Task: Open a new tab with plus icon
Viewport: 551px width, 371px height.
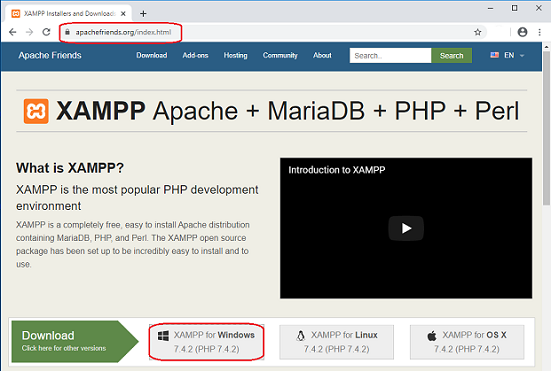Action: [143, 14]
